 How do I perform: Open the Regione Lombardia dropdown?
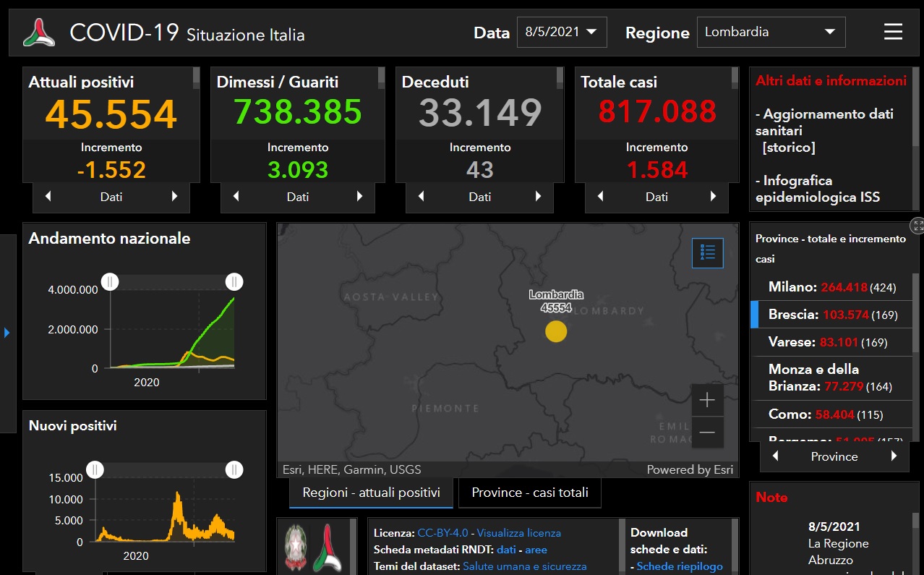(771, 32)
